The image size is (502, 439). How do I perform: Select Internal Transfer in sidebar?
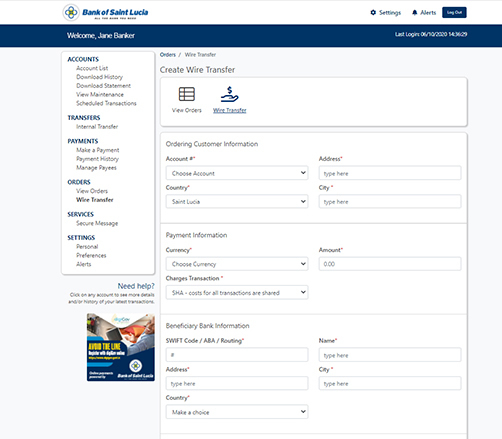(x=97, y=127)
